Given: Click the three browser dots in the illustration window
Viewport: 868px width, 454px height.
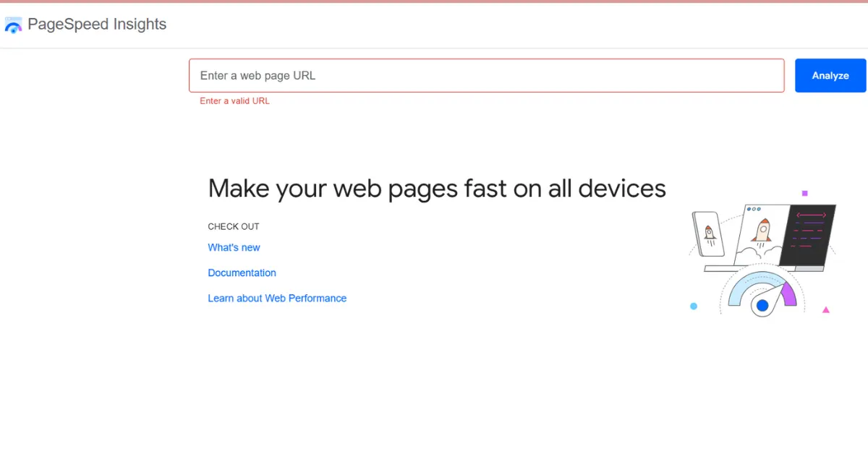Looking at the screenshot, I should [x=754, y=209].
